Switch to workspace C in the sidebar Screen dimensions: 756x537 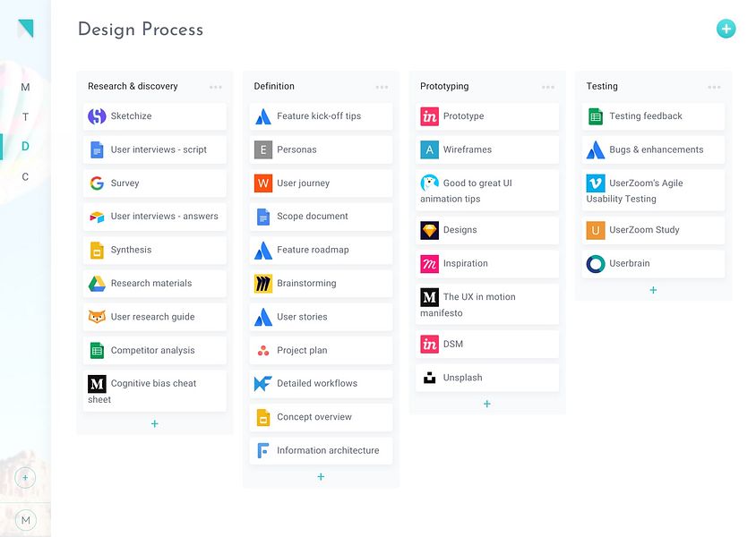[x=26, y=176]
